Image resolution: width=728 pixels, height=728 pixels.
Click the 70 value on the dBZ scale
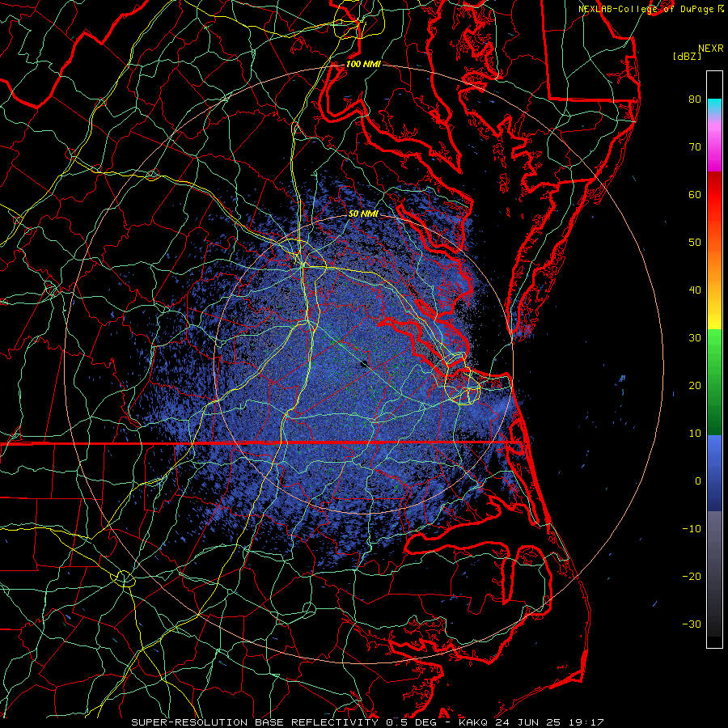pyautogui.click(x=695, y=146)
